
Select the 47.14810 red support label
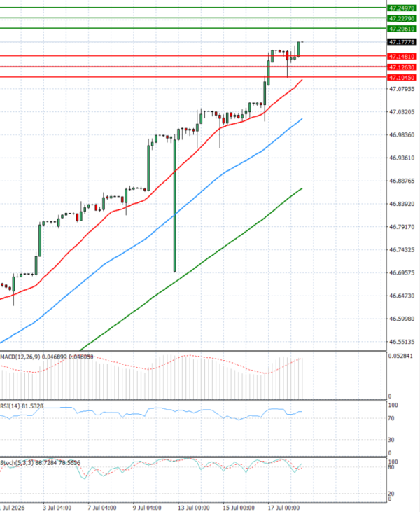(402, 57)
